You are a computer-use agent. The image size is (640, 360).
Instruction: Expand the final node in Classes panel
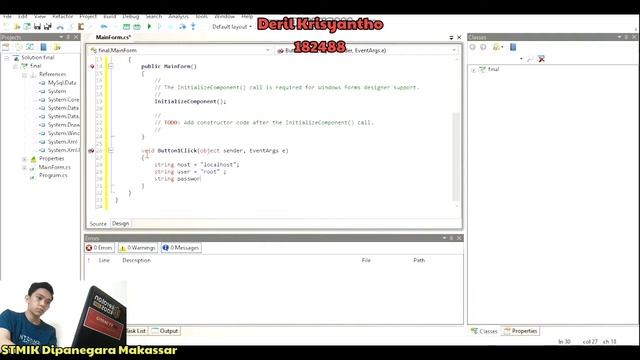tap(473, 70)
